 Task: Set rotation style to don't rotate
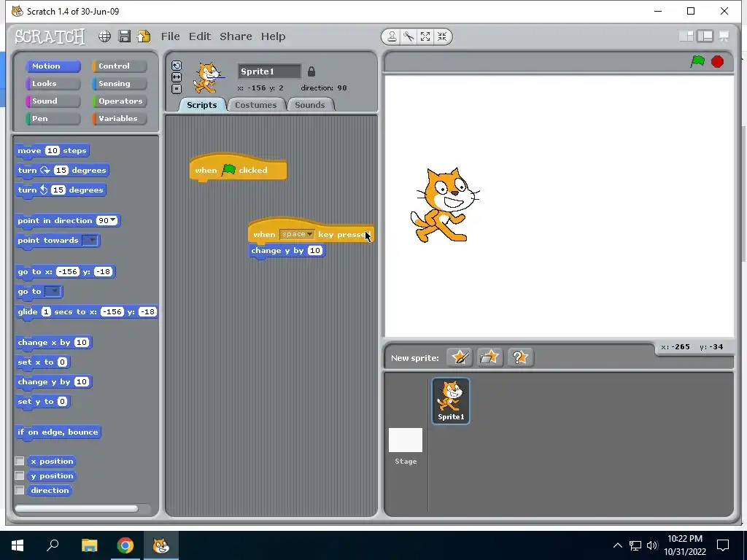(177, 88)
